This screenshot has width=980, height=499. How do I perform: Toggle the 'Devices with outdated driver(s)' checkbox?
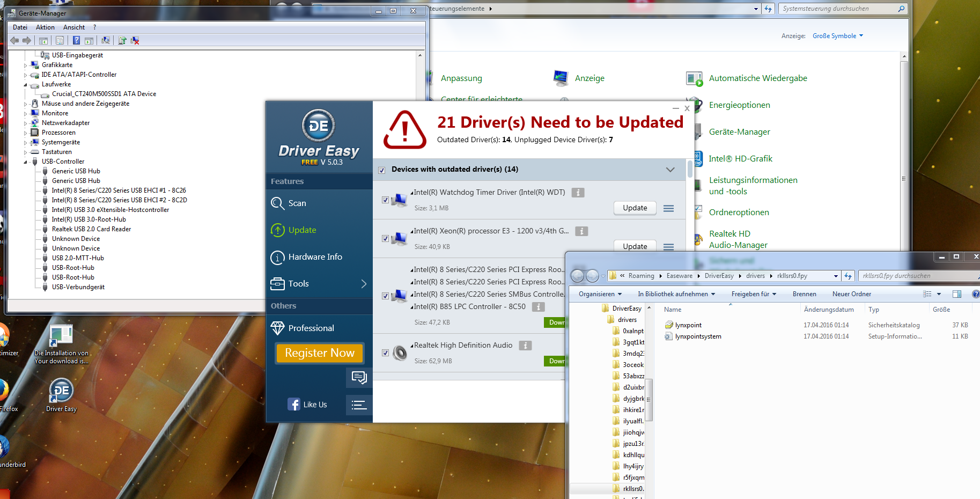pyautogui.click(x=381, y=170)
